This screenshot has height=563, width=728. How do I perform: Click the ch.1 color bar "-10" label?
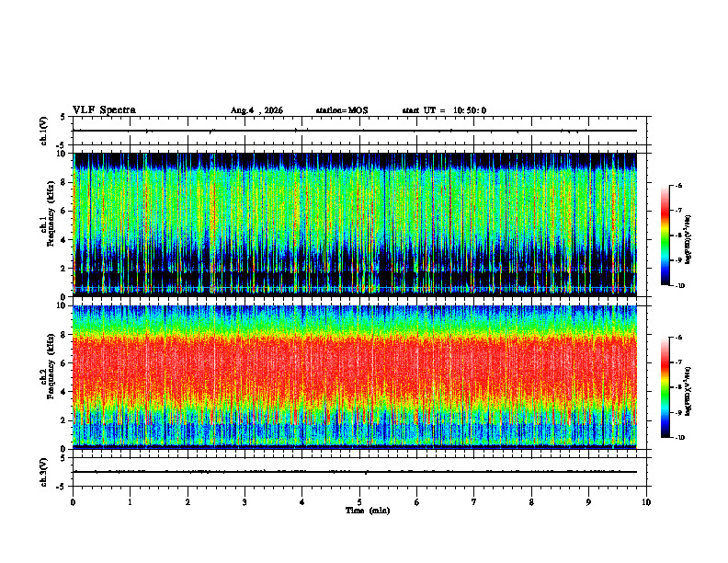click(680, 286)
